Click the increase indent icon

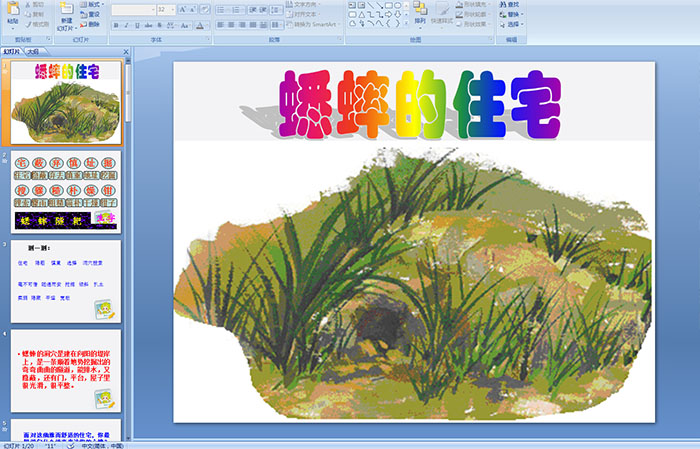coord(263,9)
